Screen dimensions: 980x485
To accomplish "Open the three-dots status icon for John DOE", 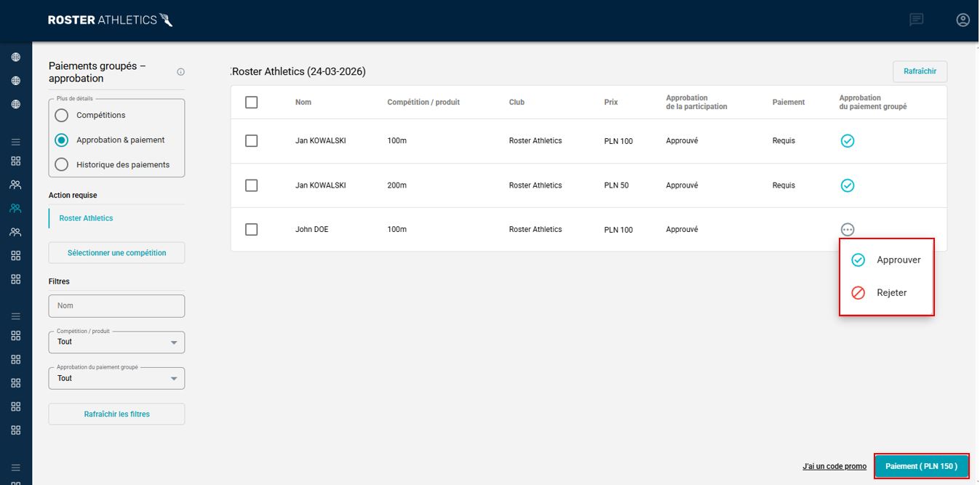I will point(847,230).
